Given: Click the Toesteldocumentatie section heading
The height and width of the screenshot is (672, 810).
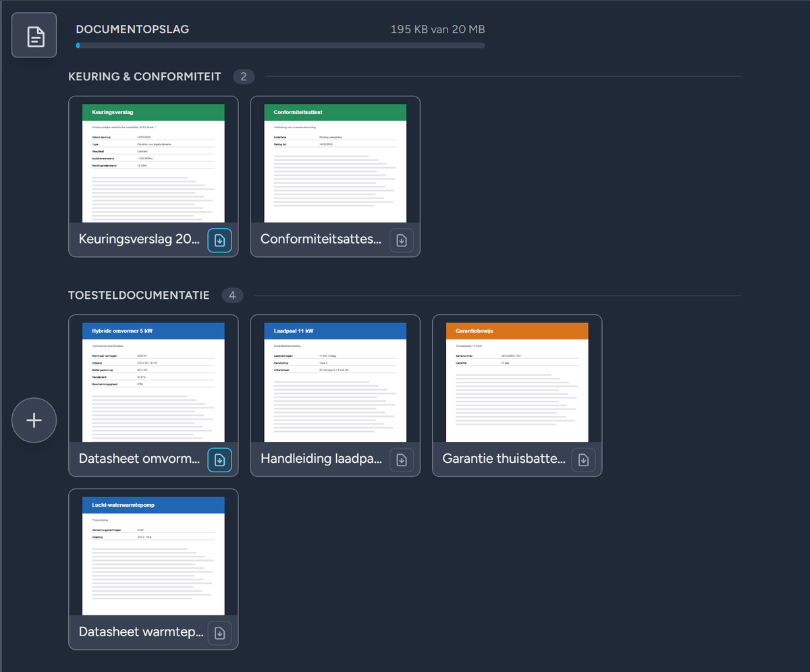Looking at the screenshot, I should (x=139, y=296).
